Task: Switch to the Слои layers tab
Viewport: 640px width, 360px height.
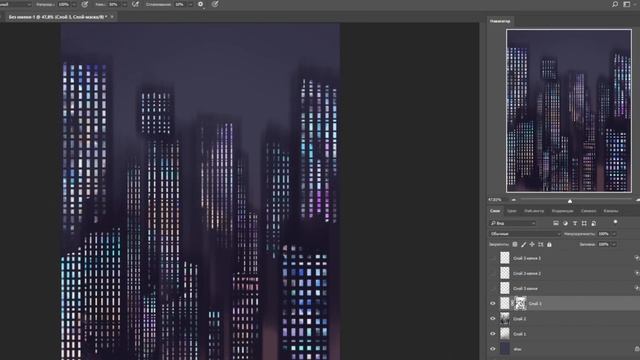Action: tap(495, 211)
